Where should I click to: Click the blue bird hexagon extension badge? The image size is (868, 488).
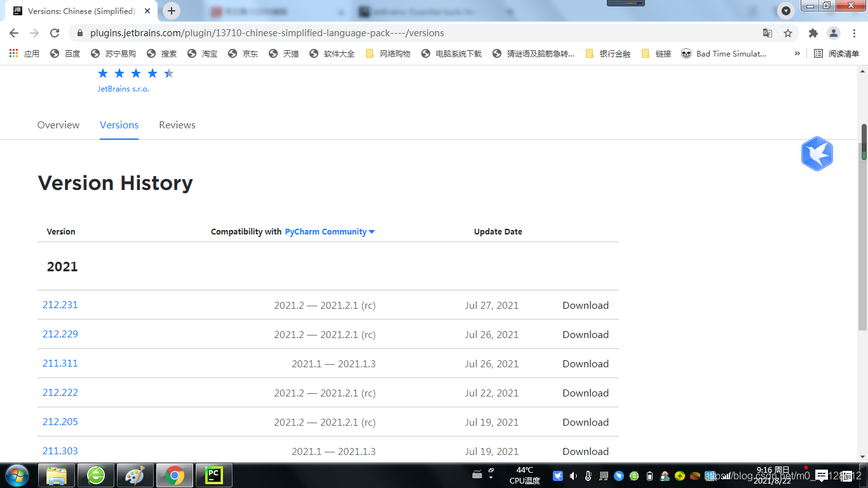pyautogui.click(x=817, y=154)
